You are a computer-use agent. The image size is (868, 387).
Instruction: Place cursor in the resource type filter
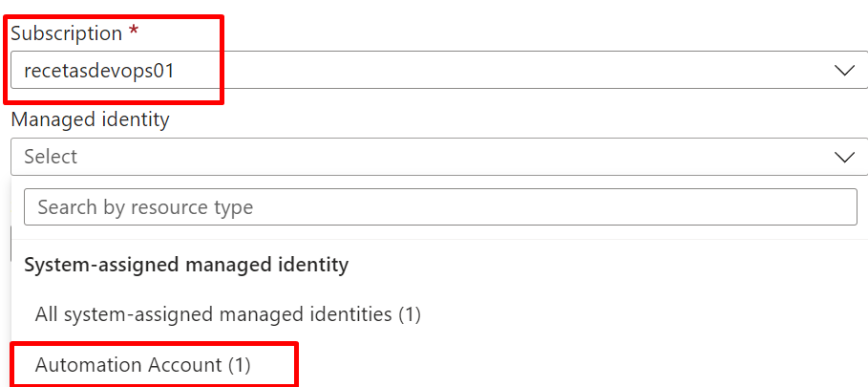440,207
